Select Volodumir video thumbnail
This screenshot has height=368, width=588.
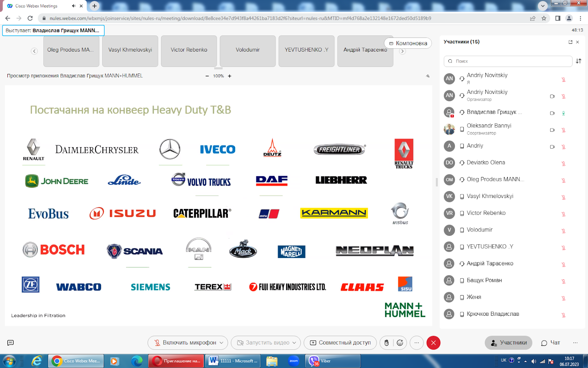point(248,51)
